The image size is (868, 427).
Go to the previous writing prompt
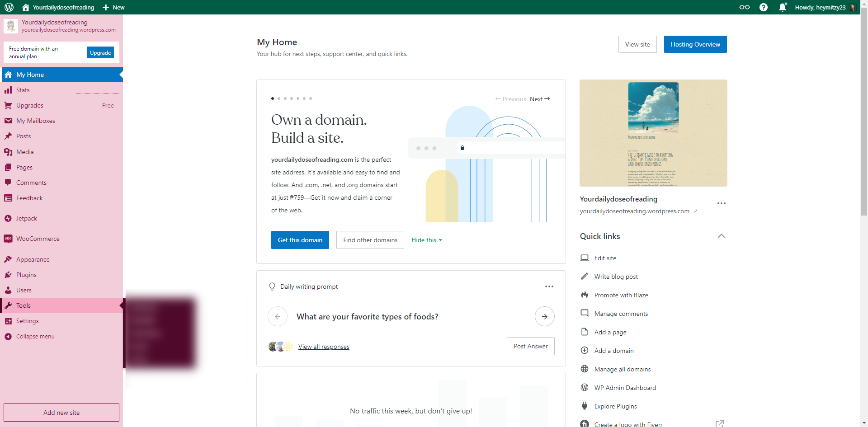click(x=278, y=316)
